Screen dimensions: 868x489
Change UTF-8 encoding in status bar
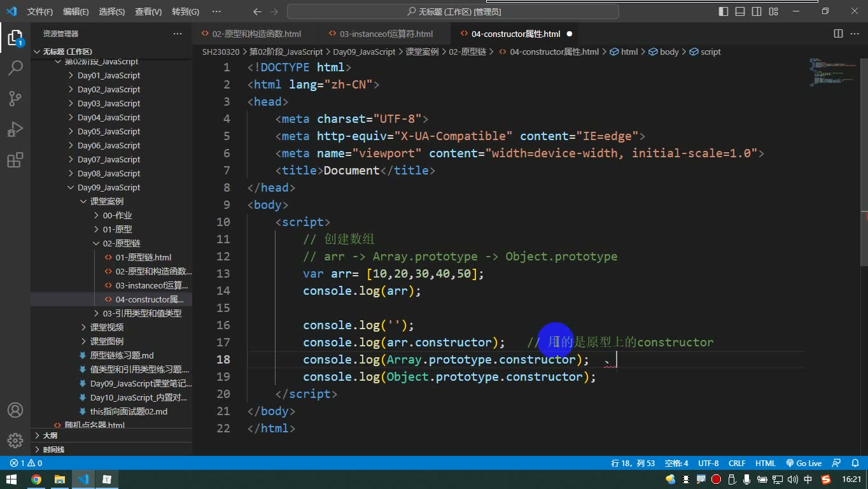708,464
